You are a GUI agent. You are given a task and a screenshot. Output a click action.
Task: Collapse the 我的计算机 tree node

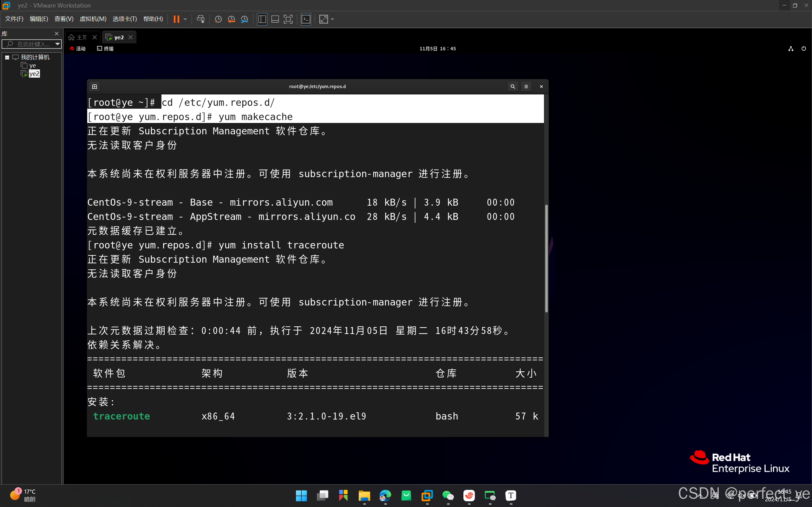point(7,57)
